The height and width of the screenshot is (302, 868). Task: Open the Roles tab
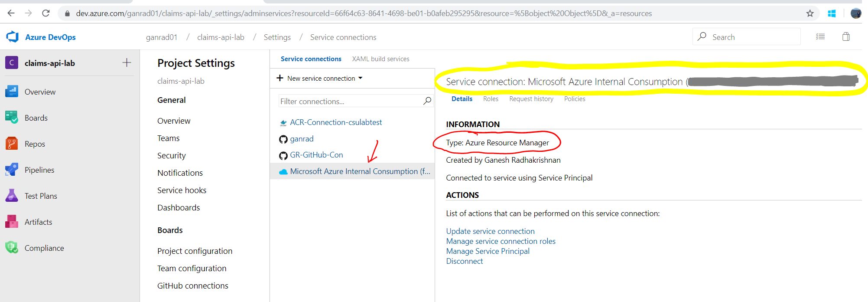pyautogui.click(x=491, y=99)
